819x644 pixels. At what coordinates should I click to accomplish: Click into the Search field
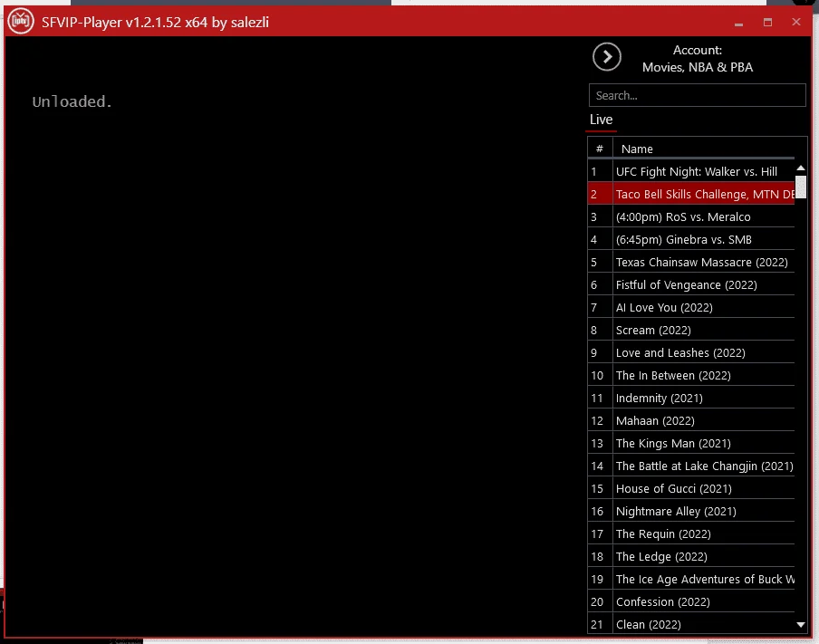[698, 96]
